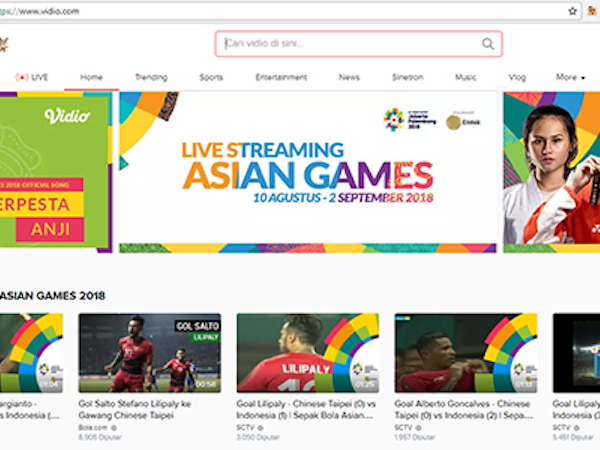Select the Home tab
This screenshot has height=450, width=600.
point(91,77)
